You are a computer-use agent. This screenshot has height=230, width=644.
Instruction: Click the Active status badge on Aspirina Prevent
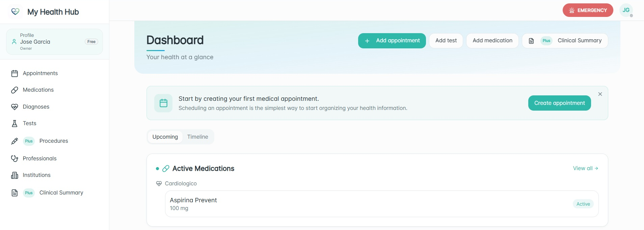coord(583,204)
